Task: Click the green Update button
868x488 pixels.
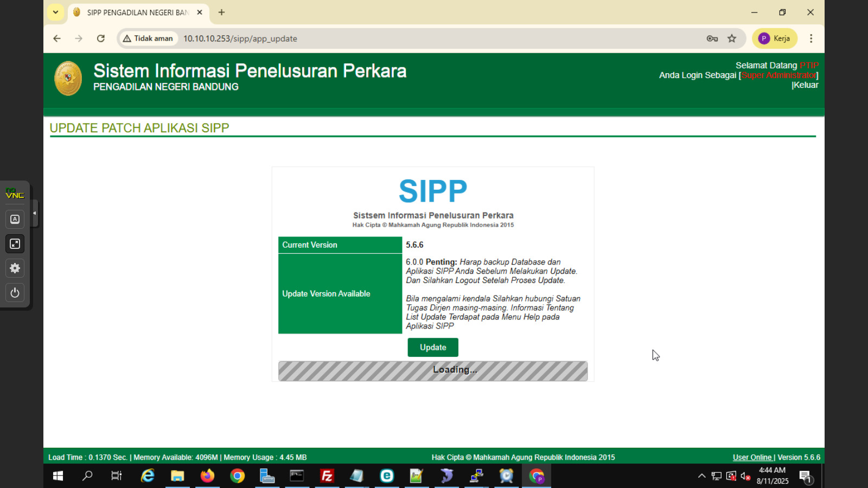Action: coord(432,348)
